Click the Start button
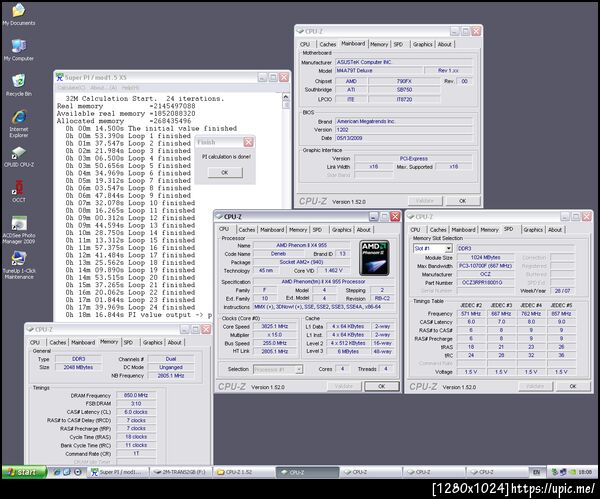The height and width of the screenshot is (499, 600). click(x=24, y=472)
